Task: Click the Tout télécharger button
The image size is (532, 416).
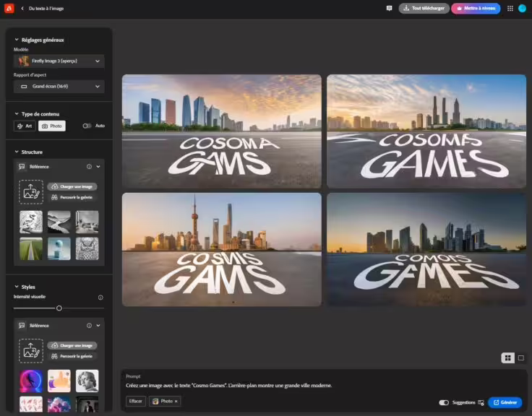Action: (424, 8)
